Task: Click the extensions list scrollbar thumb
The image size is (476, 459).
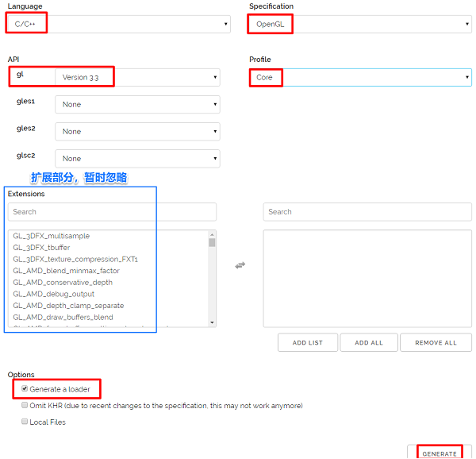Action: (212, 242)
